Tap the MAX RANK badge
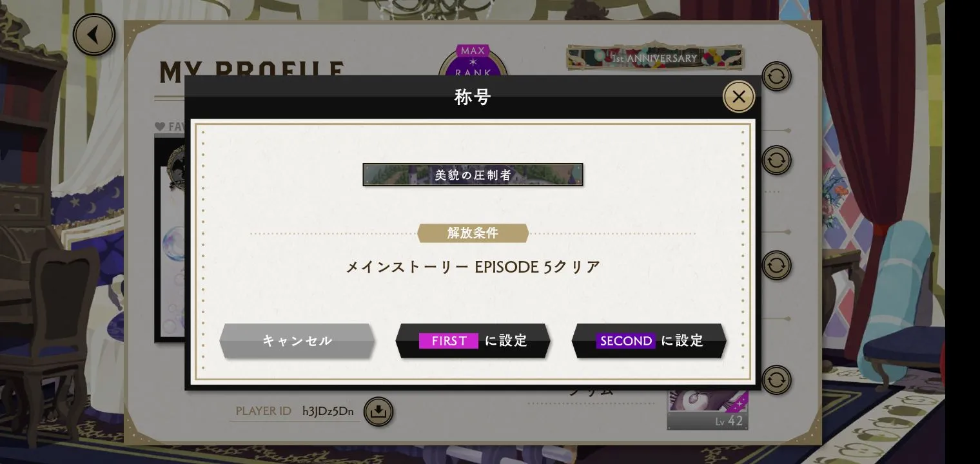The image size is (980, 464). tap(473, 61)
